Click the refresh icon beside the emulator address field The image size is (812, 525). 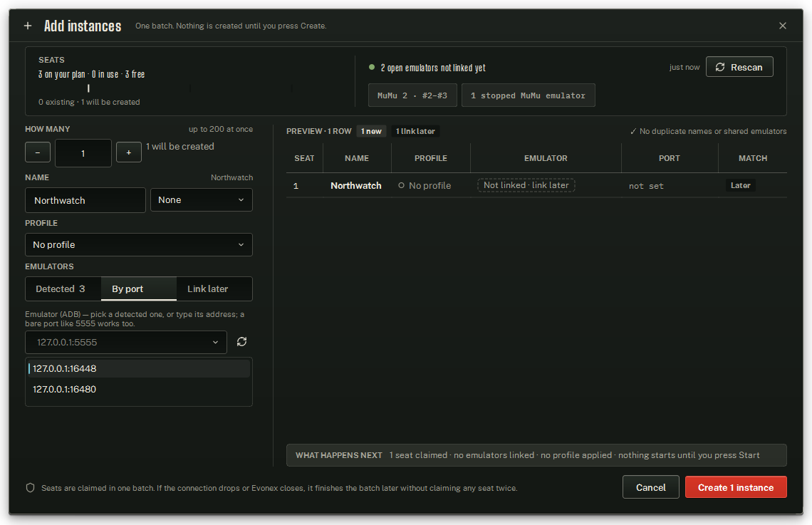pyautogui.click(x=241, y=342)
